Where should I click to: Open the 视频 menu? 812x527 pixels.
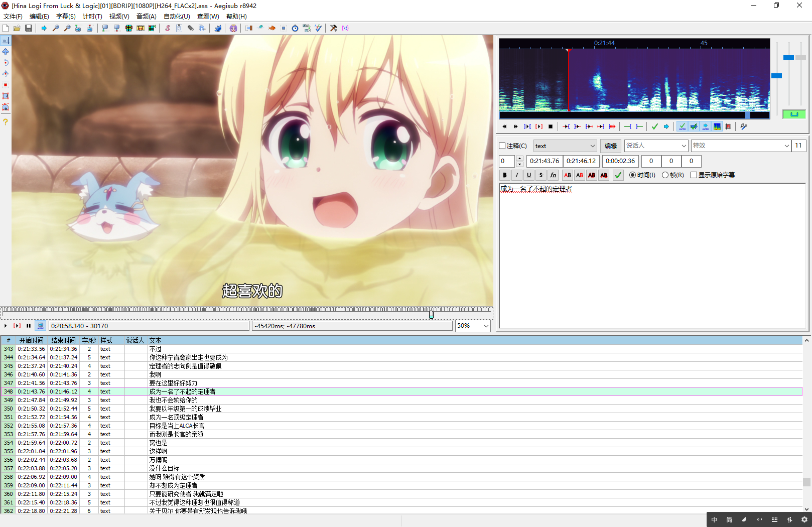(x=119, y=17)
